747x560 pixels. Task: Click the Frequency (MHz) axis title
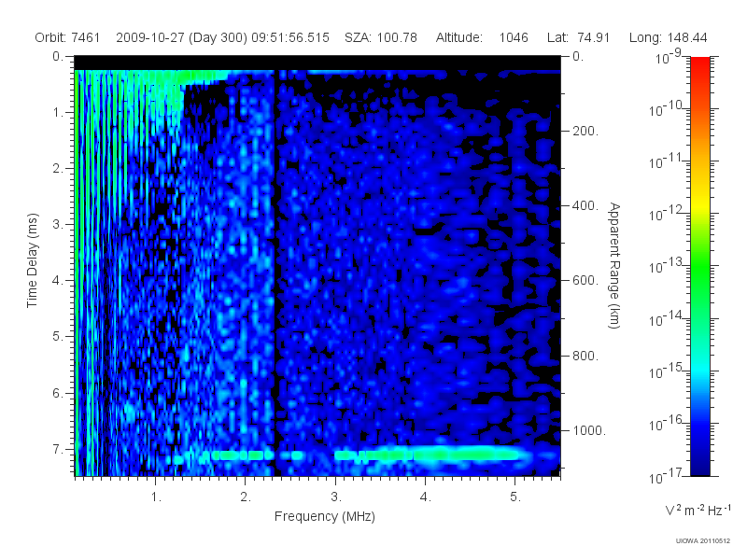(324, 517)
